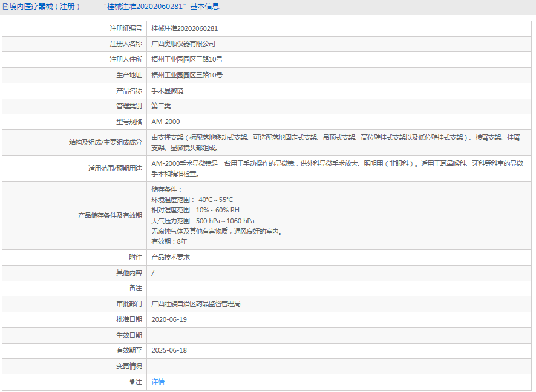Click the document icon beside 境内医疗器械 heading
Screen dimensions: 536x392
pyautogui.click(x=5, y=7)
